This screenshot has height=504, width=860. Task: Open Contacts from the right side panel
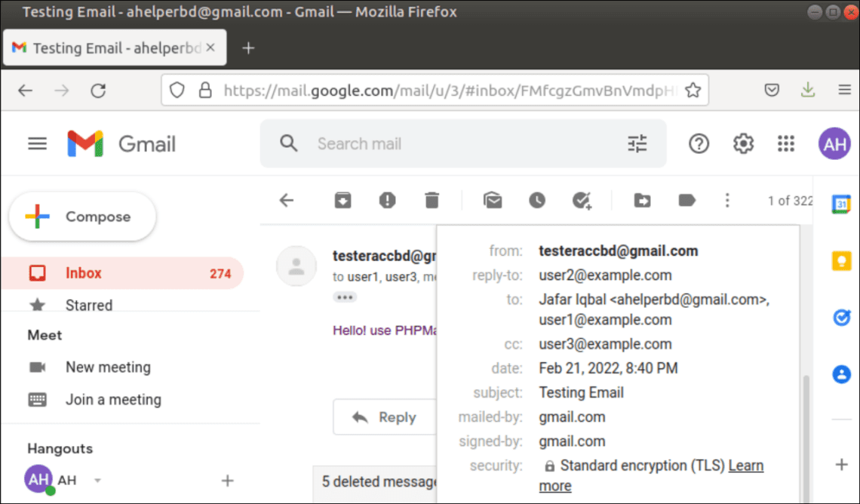point(840,373)
